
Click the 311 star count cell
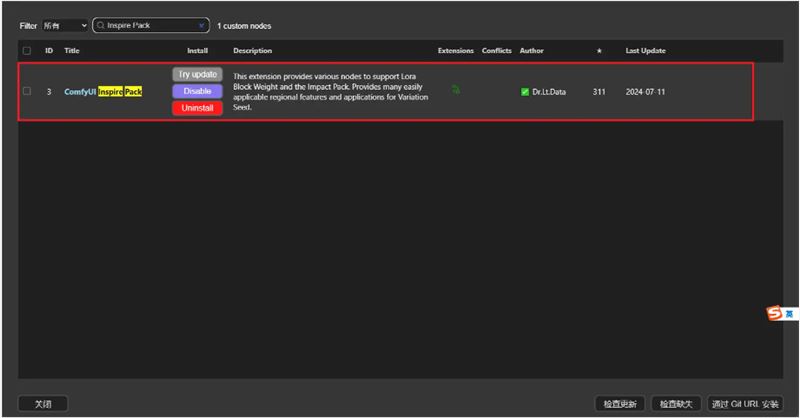599,92
